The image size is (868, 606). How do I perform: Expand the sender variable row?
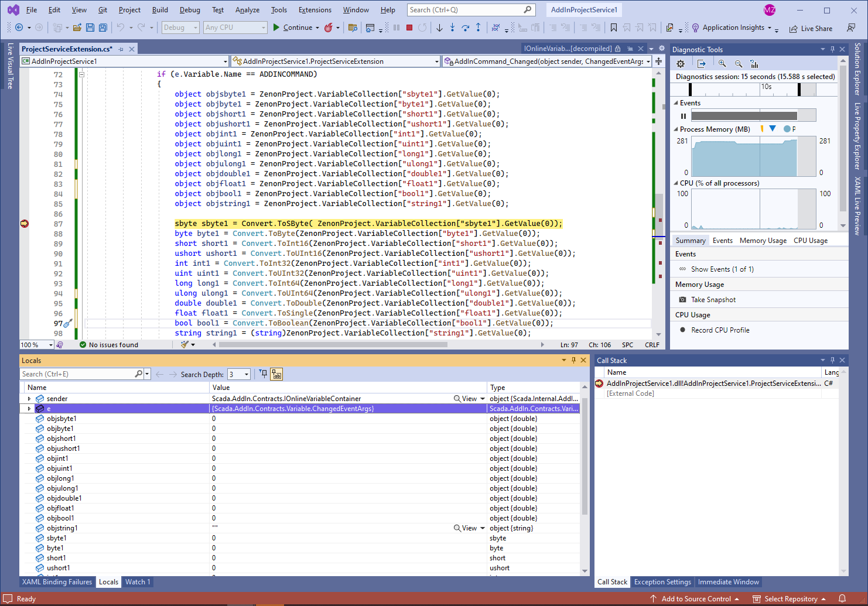tap(29, 399)
